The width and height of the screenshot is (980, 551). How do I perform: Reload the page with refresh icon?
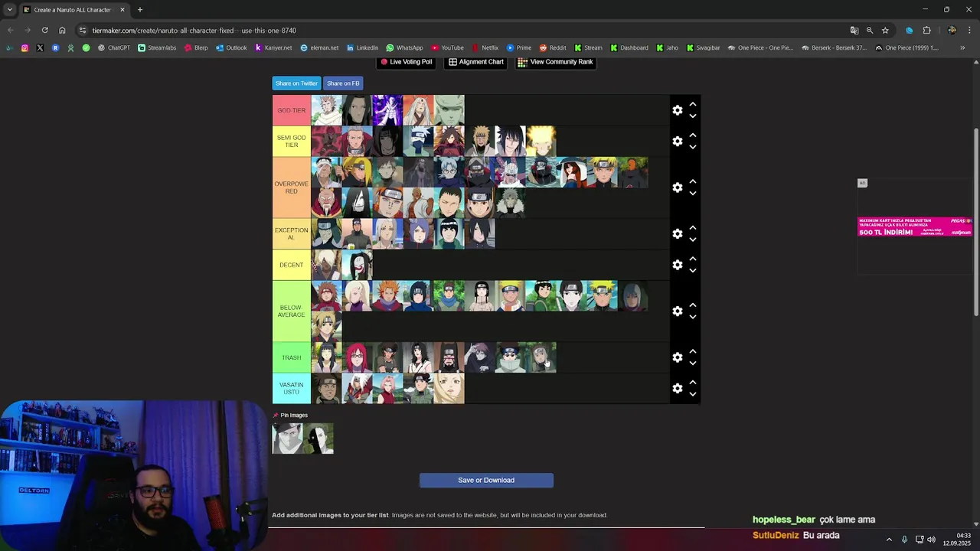pos(44,31)
